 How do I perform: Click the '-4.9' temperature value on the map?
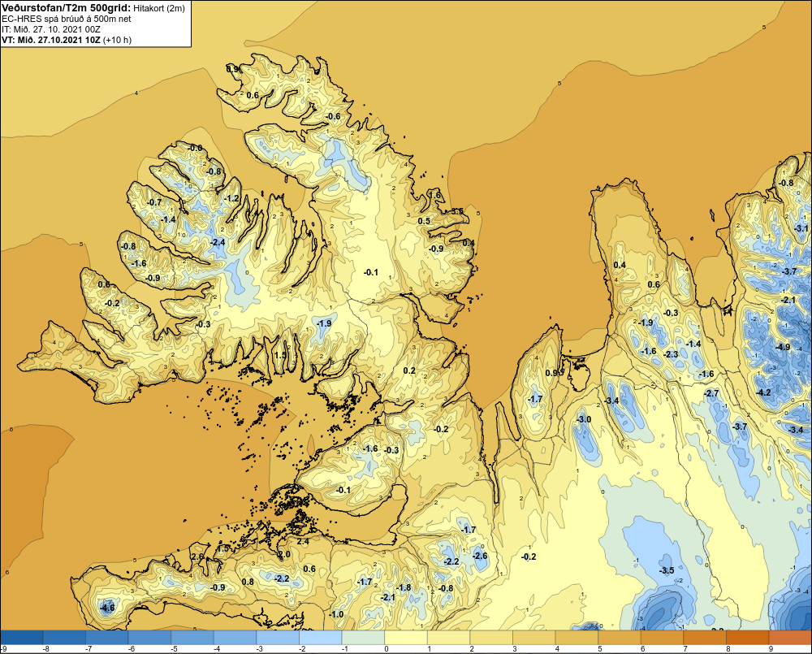[x=783, y=347]
